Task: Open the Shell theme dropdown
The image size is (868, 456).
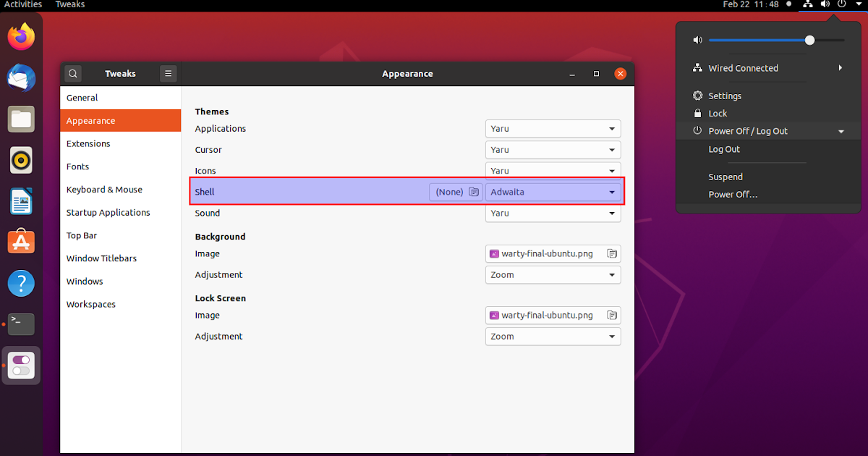Action: pos(553,192)
